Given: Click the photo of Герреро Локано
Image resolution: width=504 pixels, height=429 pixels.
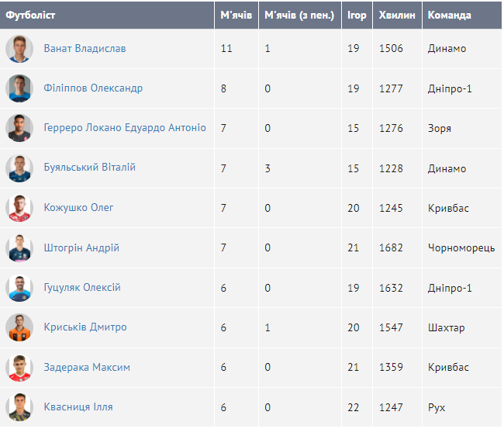Looking at the screenshot, I should pos(19,128).
